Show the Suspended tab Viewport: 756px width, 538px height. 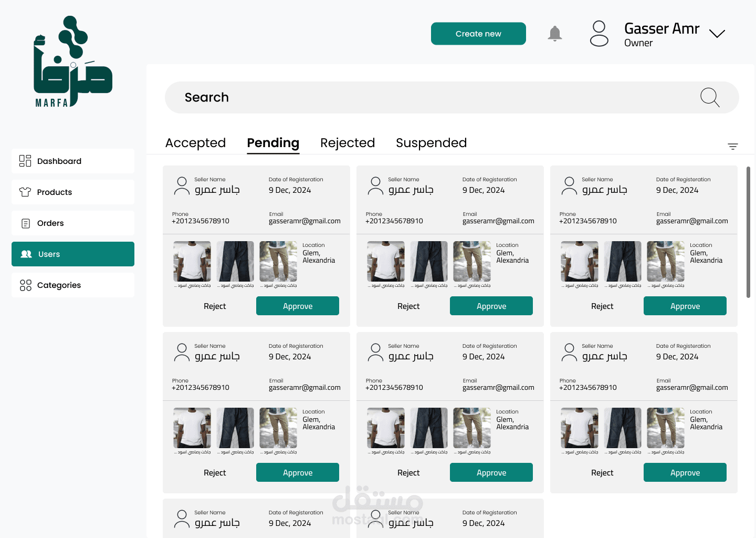pos(431,143)
